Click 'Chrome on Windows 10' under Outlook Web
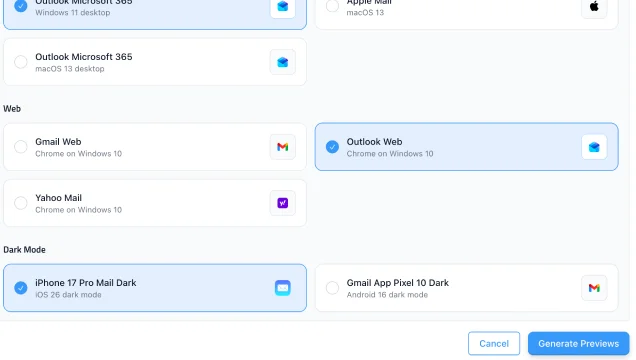The image size is (636, 360). [x=390, y=154]
